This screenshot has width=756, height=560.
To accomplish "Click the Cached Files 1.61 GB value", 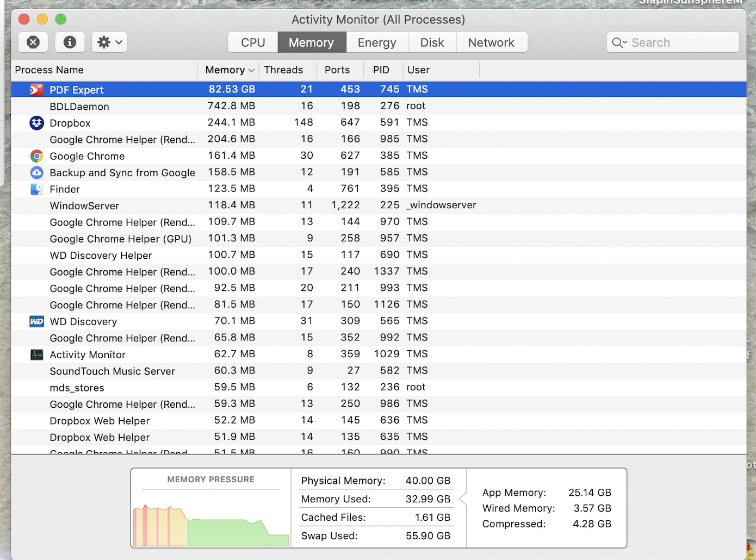I will tap(432, 518).
